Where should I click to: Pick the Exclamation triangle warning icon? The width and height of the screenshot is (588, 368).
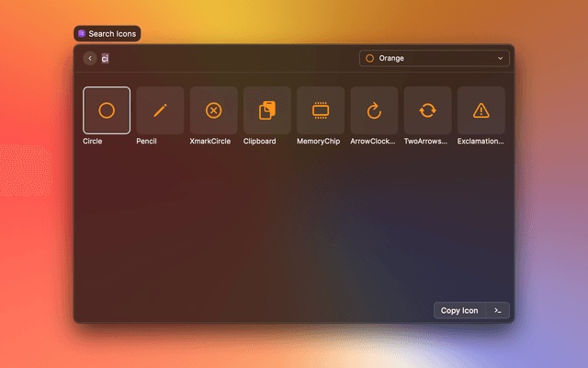pos(481,110)
